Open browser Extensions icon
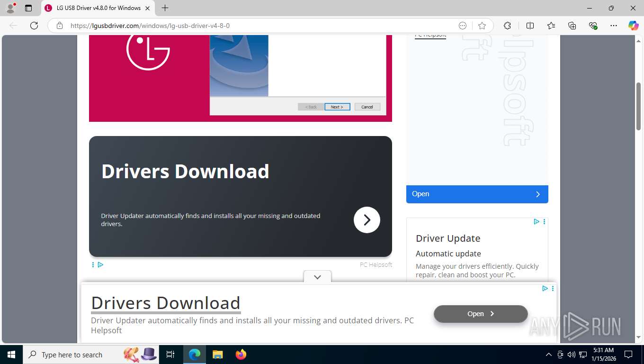This screenshot has width=644, height=364. point(507,26)
